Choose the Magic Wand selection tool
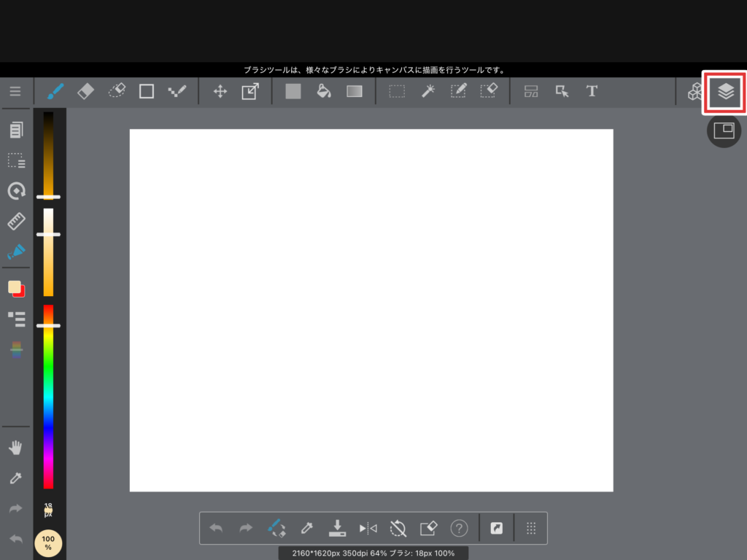The image size is (747, 560). coord(428,91)
